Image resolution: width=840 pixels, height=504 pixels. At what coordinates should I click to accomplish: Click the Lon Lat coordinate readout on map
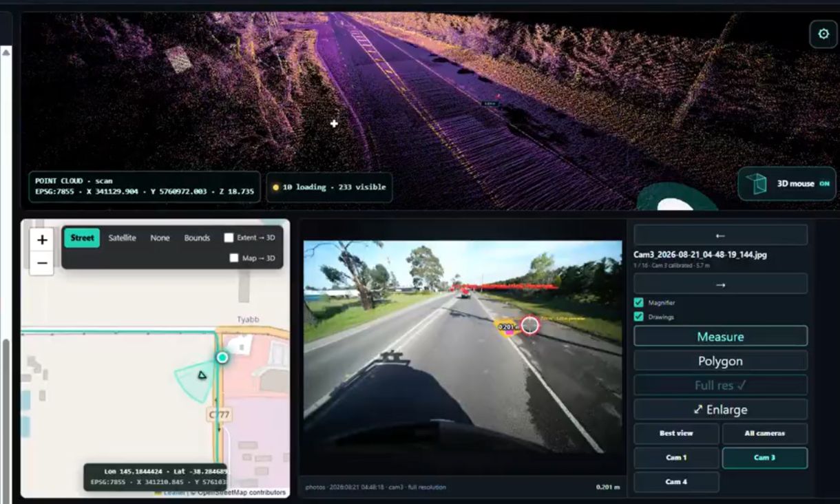(156, 476)
